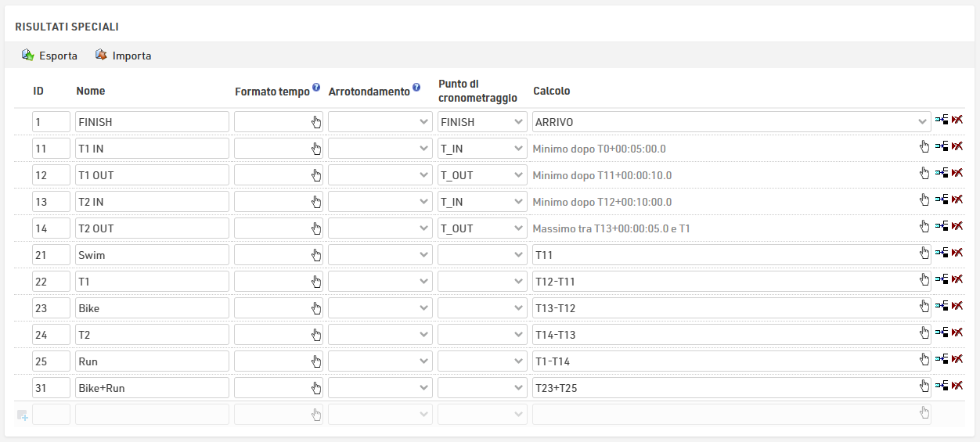Delete the Swim row with red X
This screenshot has height=442, width=980.
[x=957, y=253]
